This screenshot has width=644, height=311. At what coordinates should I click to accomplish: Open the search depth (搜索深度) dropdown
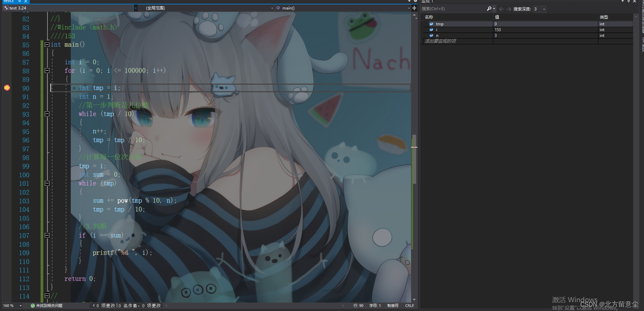click(x=544, y=9)
